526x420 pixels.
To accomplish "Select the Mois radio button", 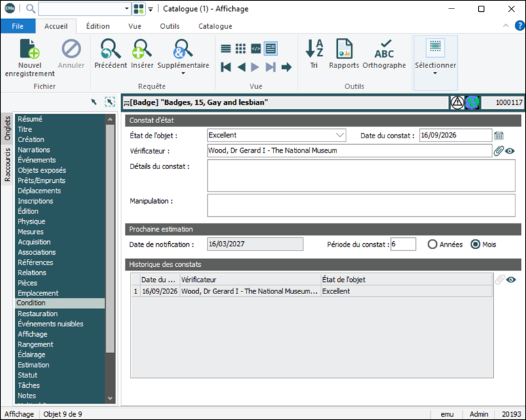I will (x=475, y=244).
